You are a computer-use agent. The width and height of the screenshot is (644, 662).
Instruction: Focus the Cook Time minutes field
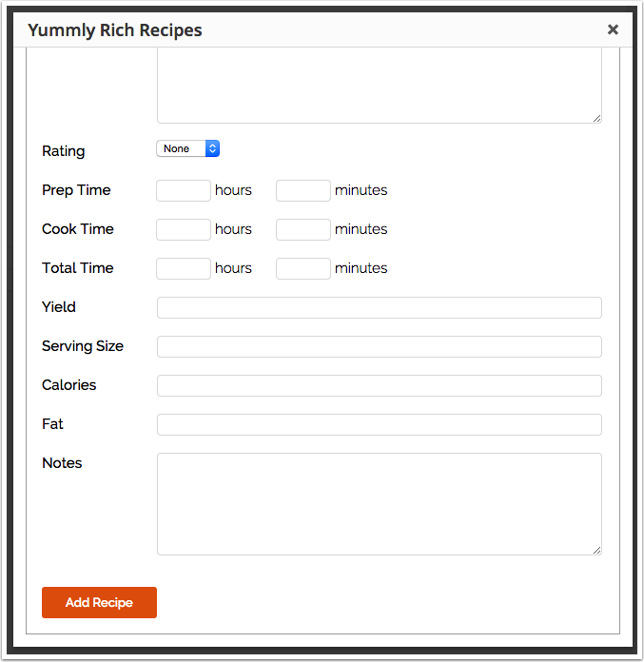(x=303, y=229)
